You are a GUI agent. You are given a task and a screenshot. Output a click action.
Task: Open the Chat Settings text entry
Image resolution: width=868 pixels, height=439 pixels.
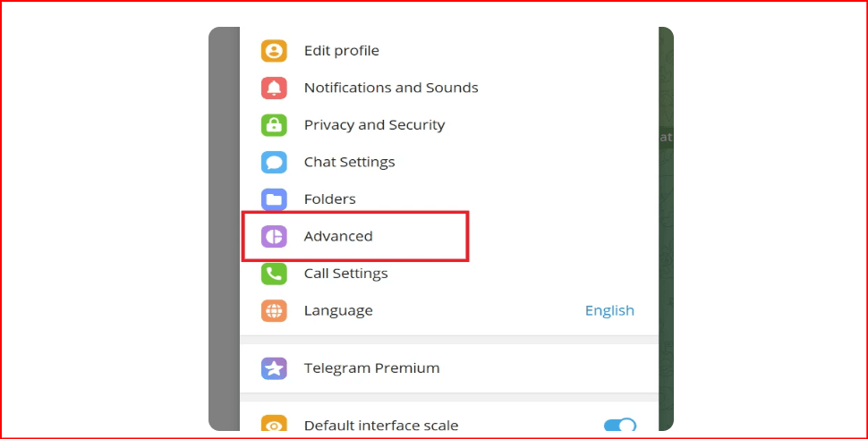[349, 162]
